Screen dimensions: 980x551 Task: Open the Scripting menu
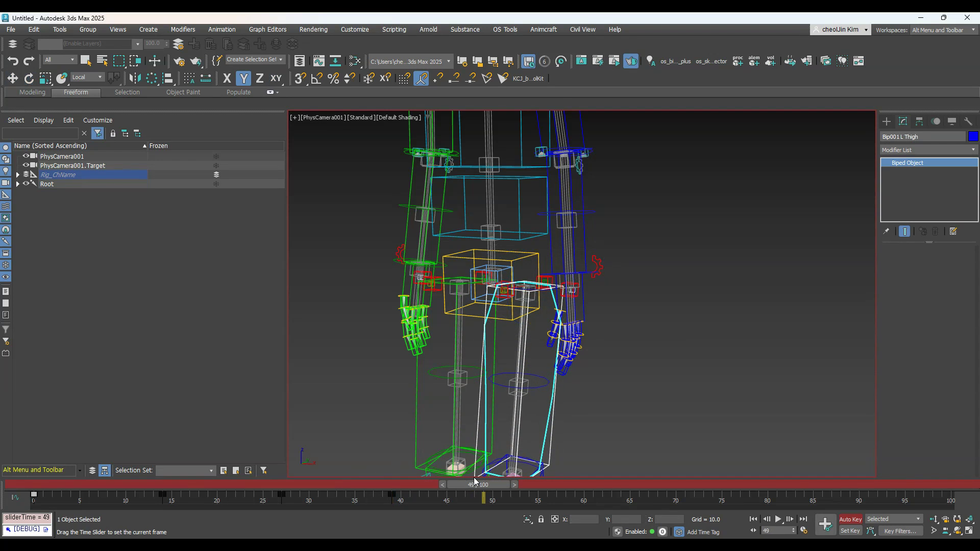(x=394, y=30)
